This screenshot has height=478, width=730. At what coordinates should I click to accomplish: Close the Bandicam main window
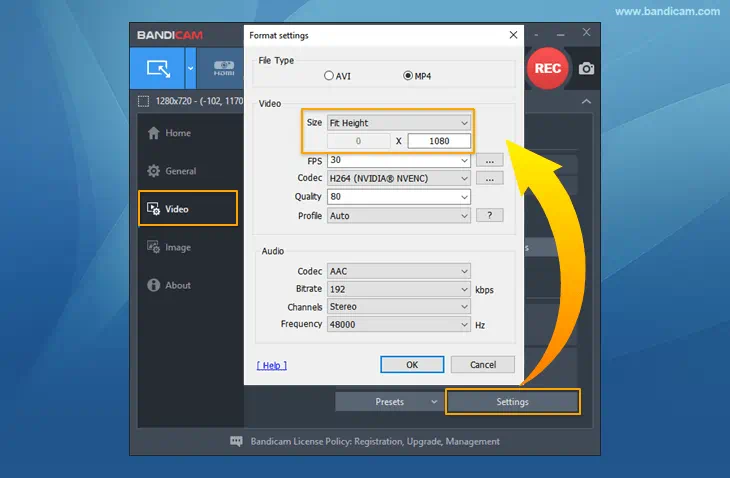586,32
